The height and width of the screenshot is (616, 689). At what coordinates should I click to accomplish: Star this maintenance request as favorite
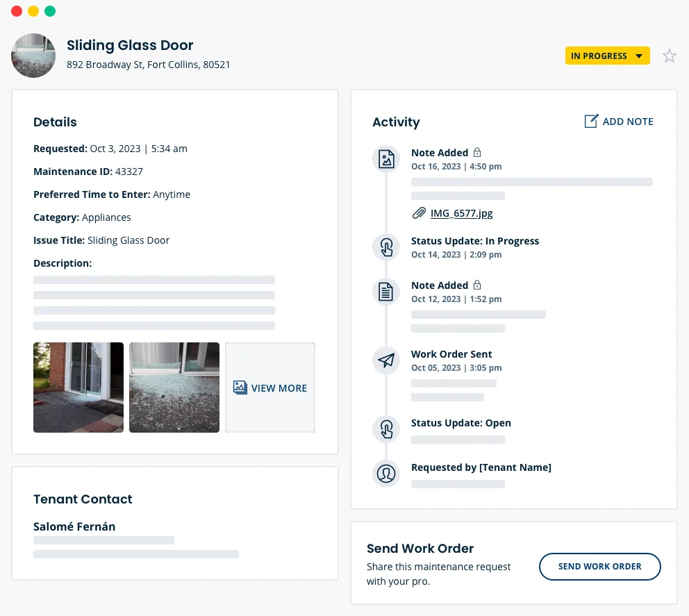tap(669, 56)
